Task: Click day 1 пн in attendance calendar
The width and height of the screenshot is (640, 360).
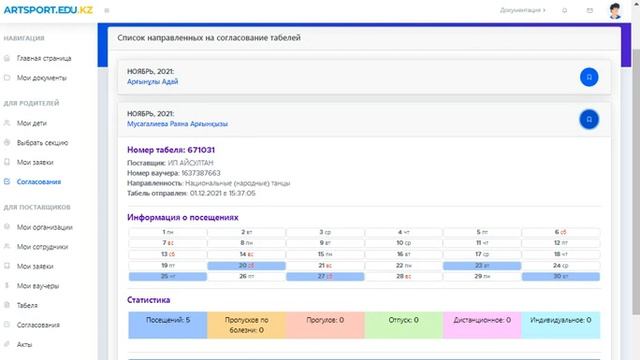Action: coord(168,232)
